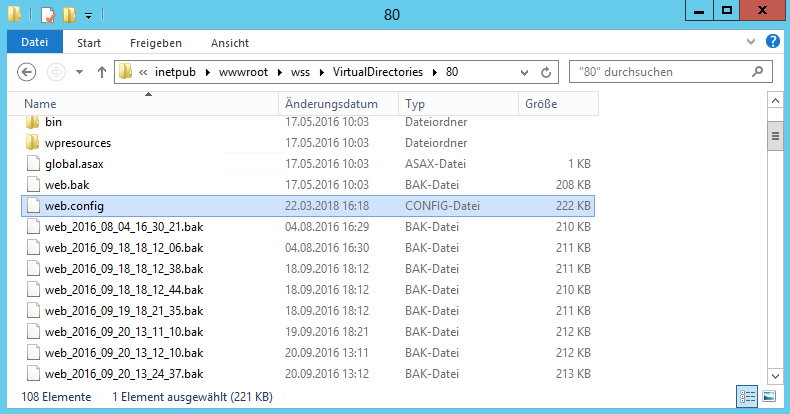Select file web_2016_09_20_13_24_37.bak
The image size is (790, 414).
(124, 374)
